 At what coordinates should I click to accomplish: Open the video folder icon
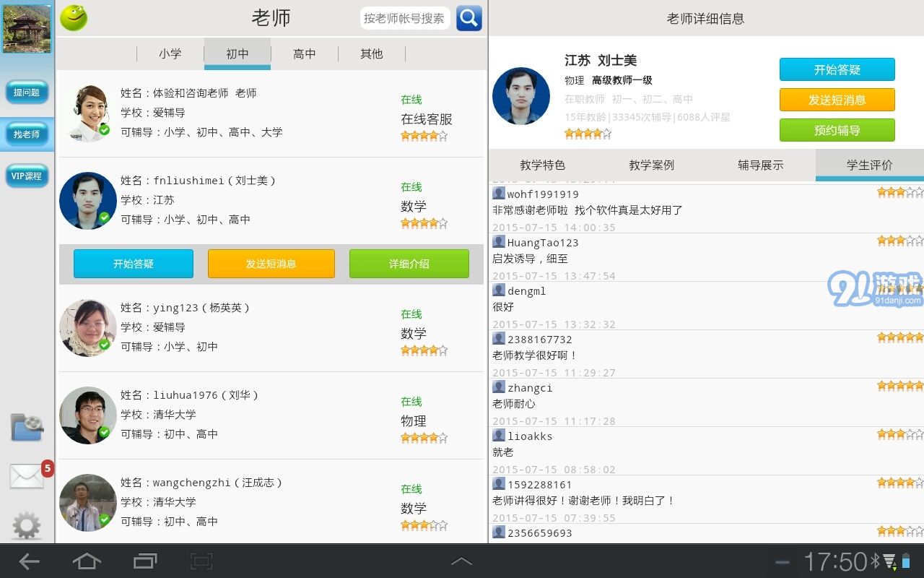pos(27,427)
